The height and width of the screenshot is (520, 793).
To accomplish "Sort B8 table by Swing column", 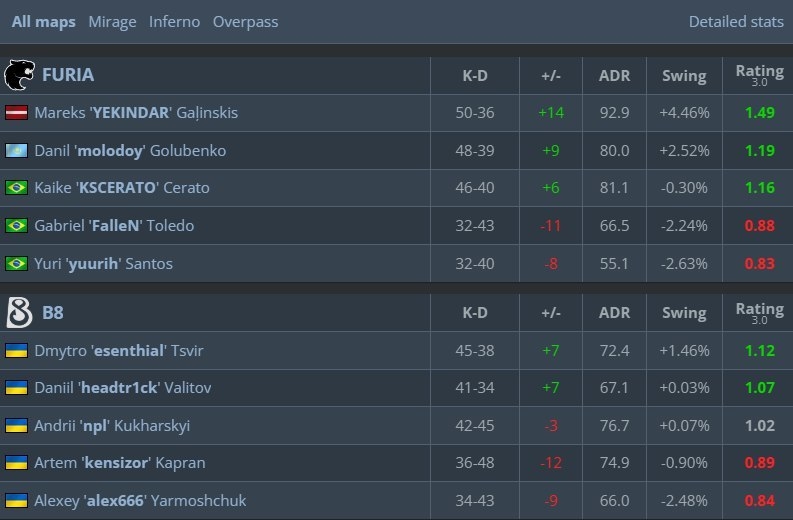I will [x=684, y=313].
